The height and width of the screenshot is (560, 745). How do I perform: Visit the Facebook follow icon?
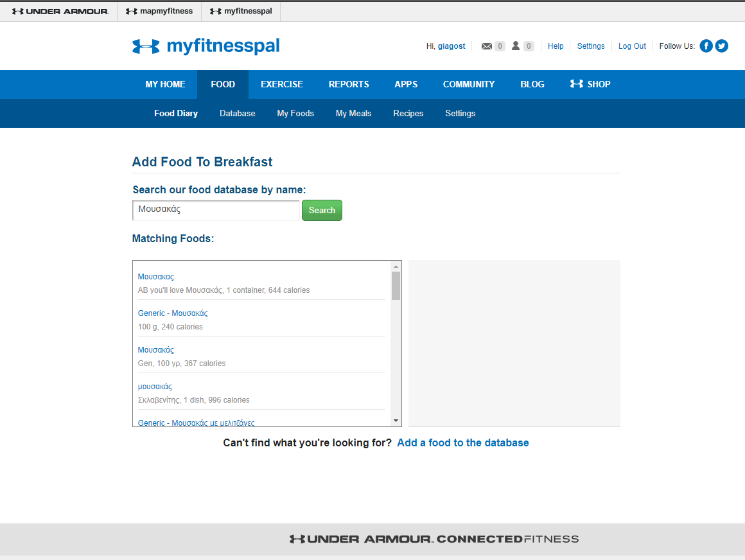click(x=706, y=46)
